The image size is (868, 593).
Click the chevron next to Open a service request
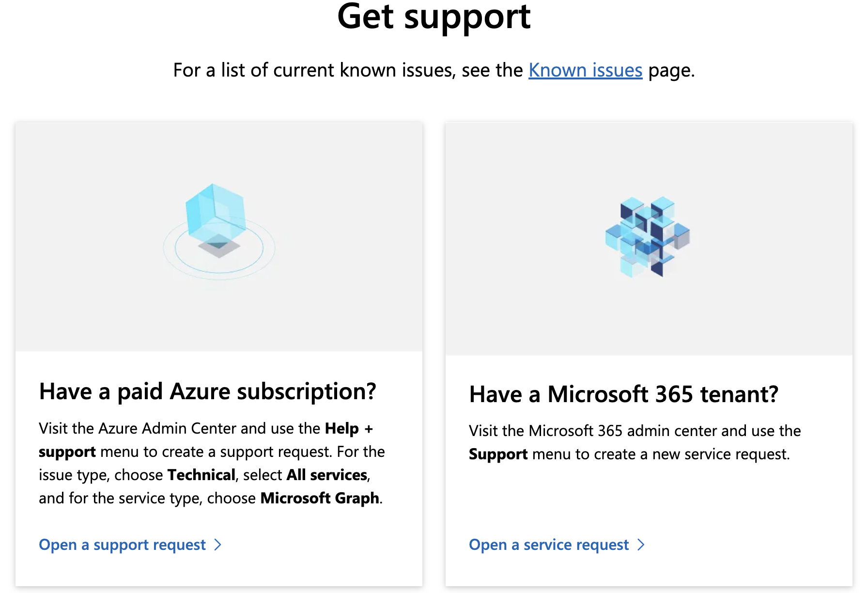pyautogui.click(x=640, y=545)
